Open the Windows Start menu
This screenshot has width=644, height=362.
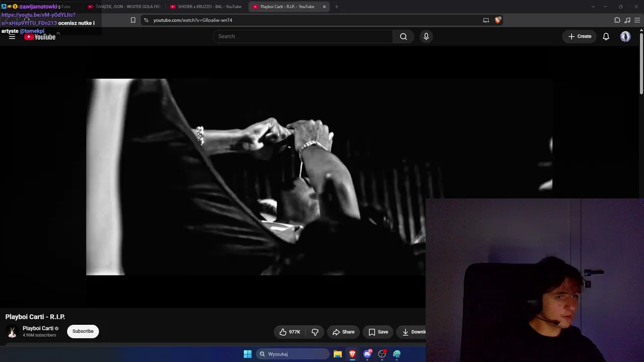coord(248,354)
